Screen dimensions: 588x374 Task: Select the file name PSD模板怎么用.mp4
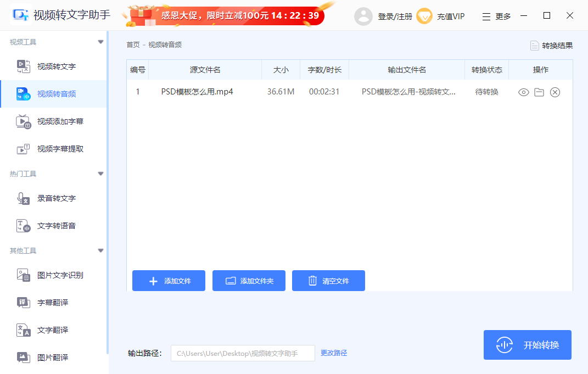[x=197, y=92]
